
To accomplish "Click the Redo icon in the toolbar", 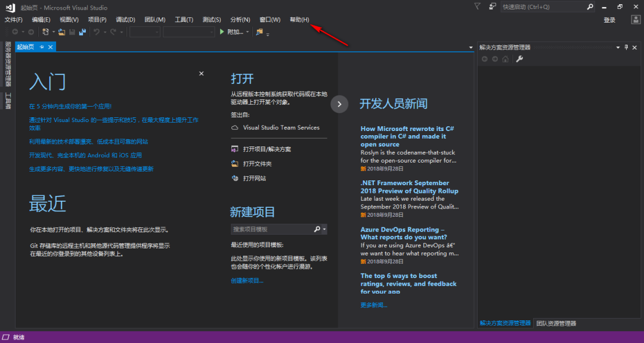I will point(114,32).
